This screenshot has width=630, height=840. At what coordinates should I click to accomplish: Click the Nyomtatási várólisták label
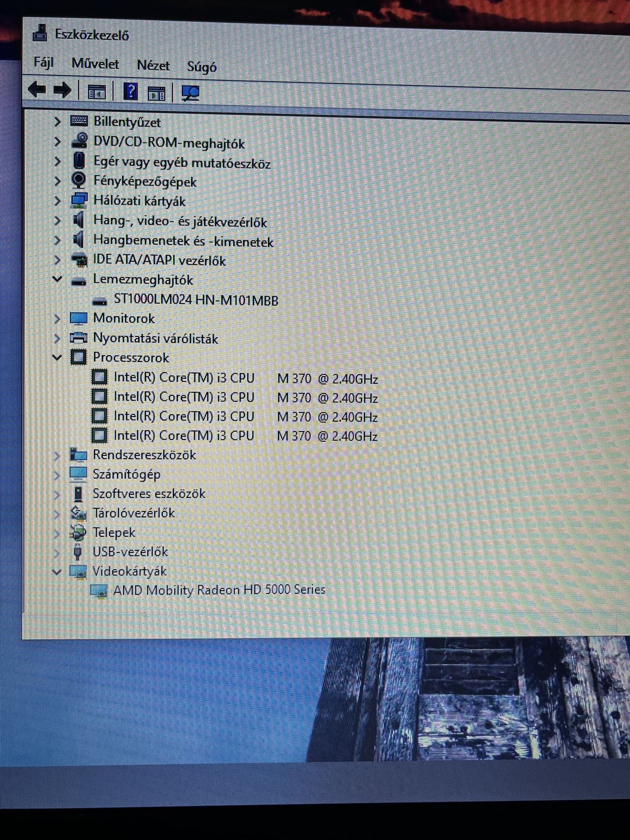[x=156, y=338]
